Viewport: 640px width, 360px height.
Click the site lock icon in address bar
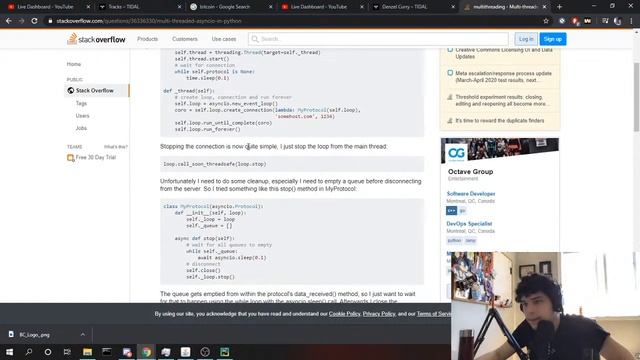coord(50,21)
